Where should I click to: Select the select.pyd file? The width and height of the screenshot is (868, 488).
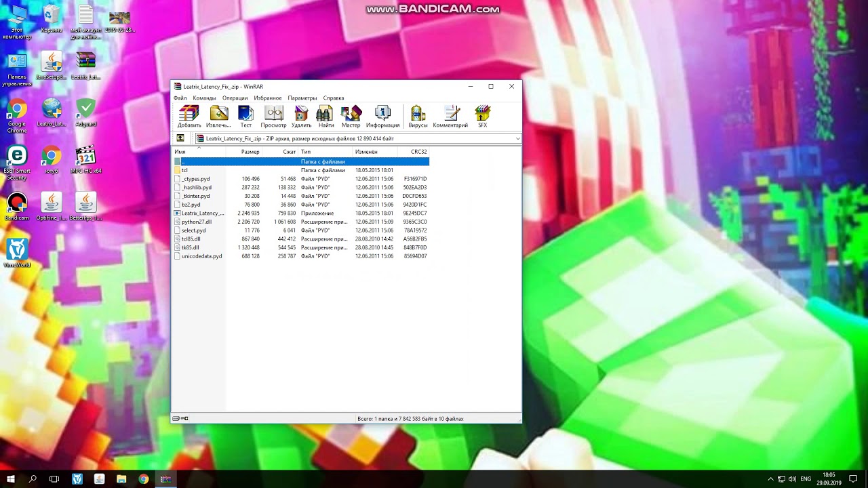tap(301, 230)
